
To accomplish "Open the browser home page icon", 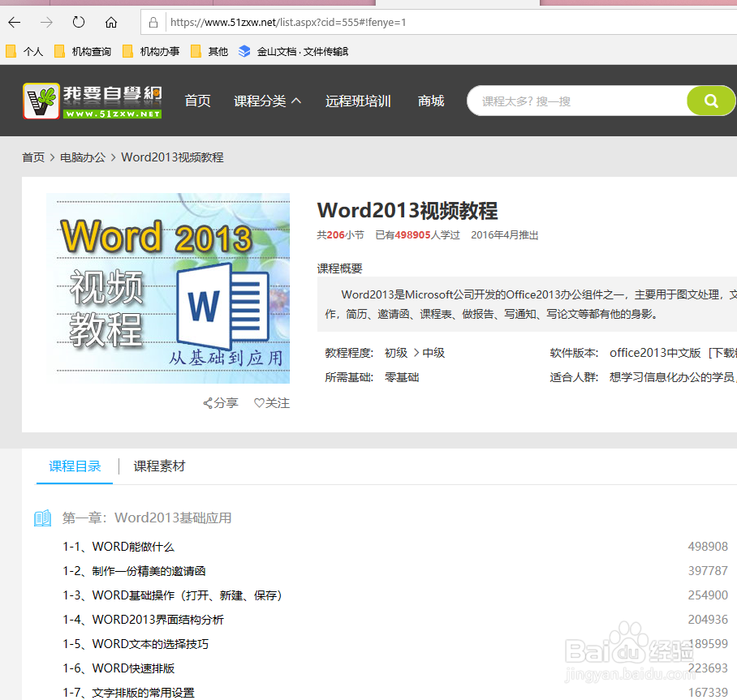I will coord(111,22).
